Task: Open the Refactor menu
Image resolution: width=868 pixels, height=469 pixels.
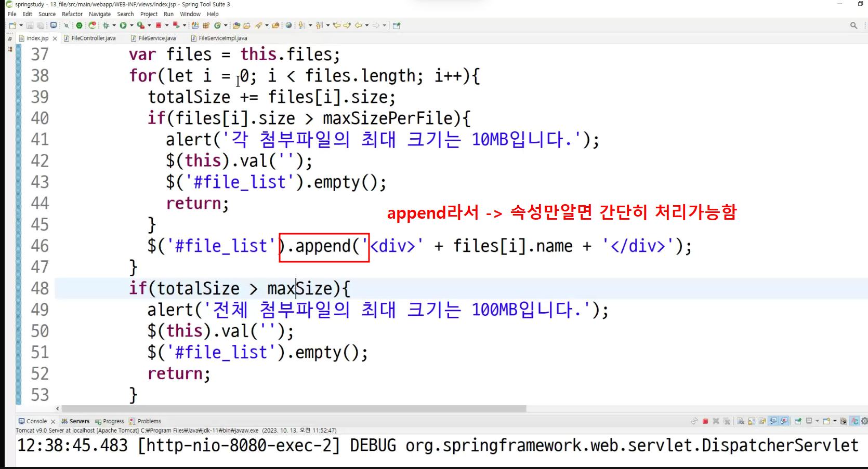Action: 72,14
